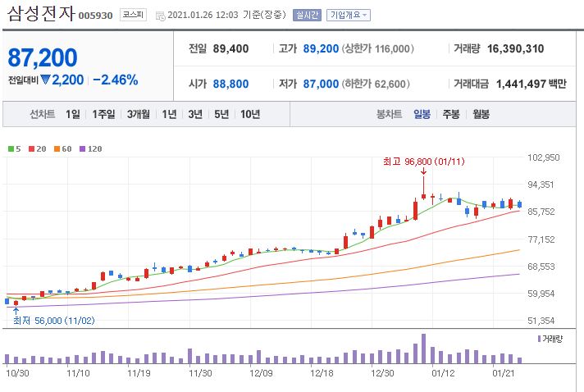Click the 11/10 date on the axis
Screen dimensions: 584x392
click(78, 373)
